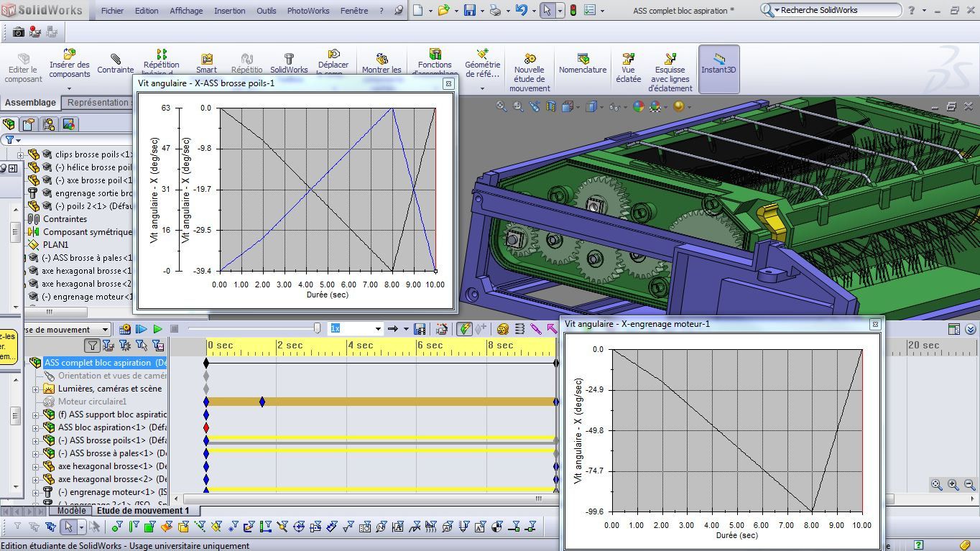
Task: Toggle the Select arrow tool in top toolbar
Action: pyautogui.click(x=547, y=10)
